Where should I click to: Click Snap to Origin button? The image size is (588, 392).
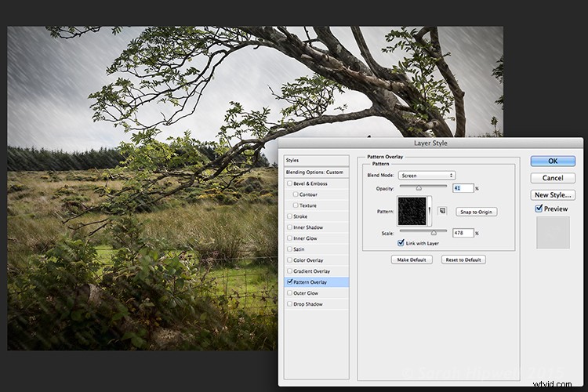pos(476,212)
